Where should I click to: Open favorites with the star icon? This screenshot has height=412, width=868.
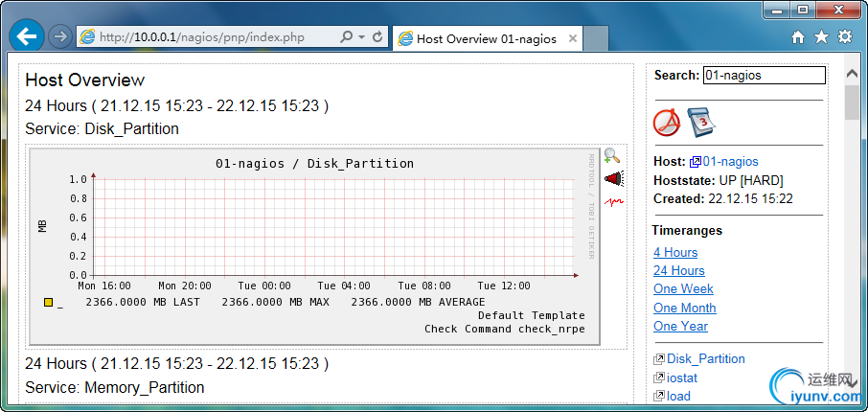point(821,37)
